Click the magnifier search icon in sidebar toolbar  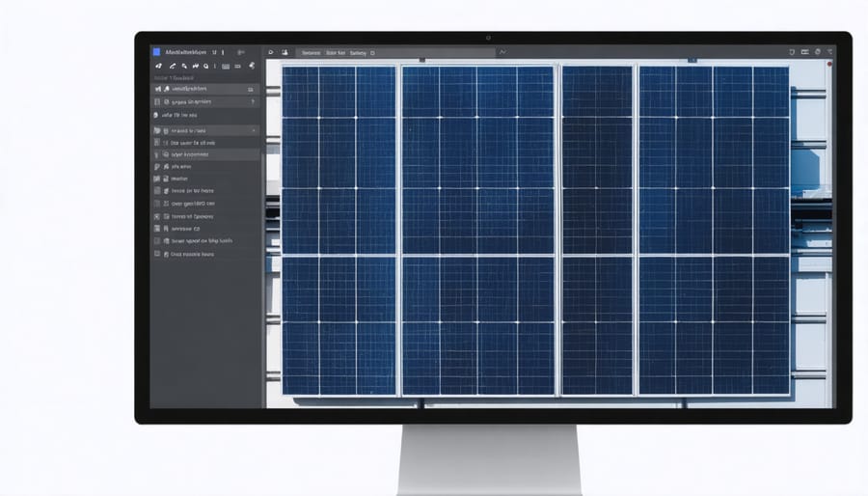[x=206, y=66]
